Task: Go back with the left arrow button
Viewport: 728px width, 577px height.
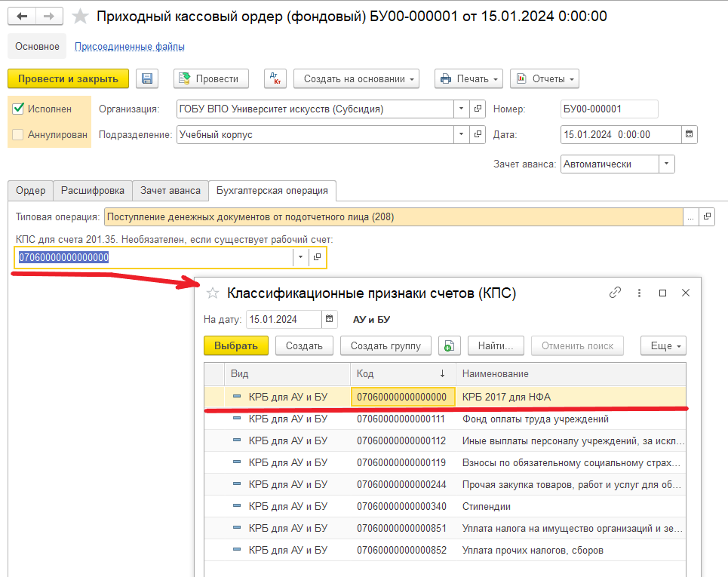Action: click(x=22, y=17)
